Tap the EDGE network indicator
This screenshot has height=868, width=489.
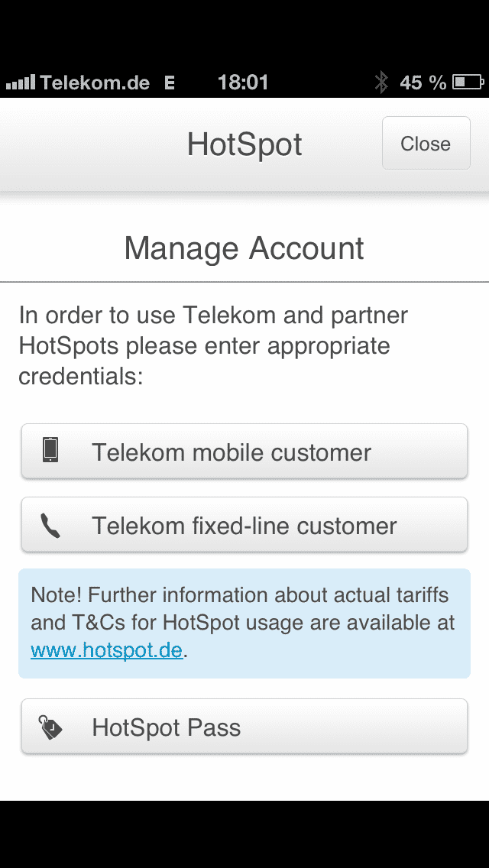tap(170, 83)
